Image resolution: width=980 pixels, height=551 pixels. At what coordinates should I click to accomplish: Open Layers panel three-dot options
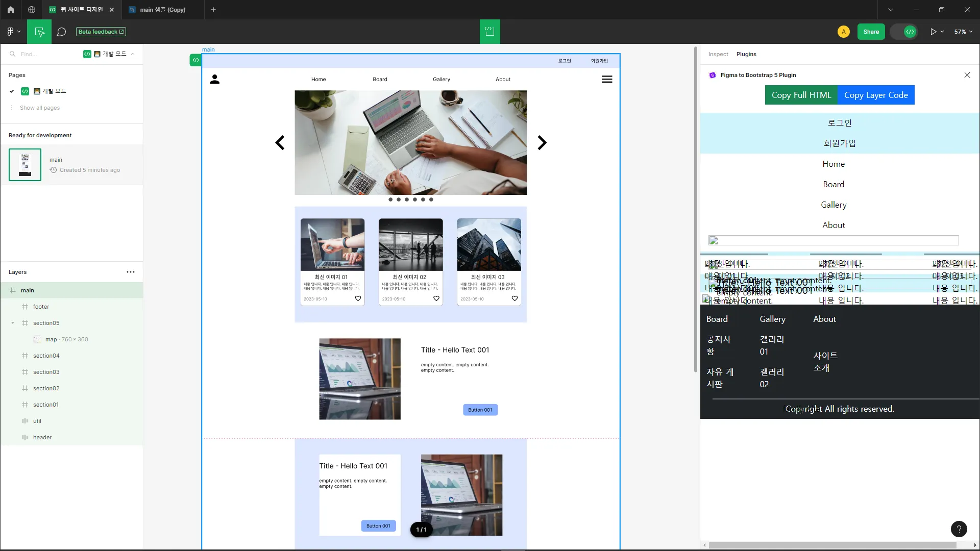[x=131, y=272]
